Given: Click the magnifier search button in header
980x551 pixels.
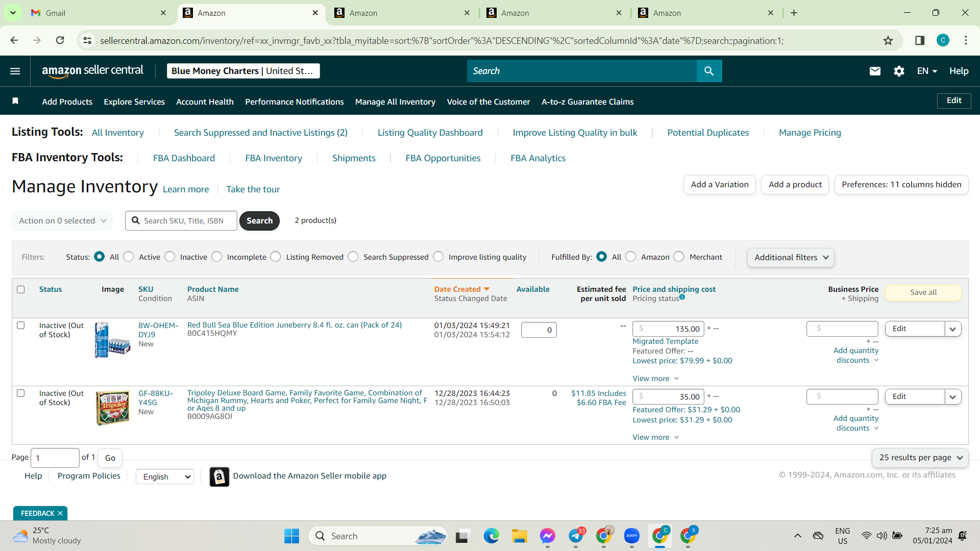Looking at the screenshot, I should click(x=709, y=71).
